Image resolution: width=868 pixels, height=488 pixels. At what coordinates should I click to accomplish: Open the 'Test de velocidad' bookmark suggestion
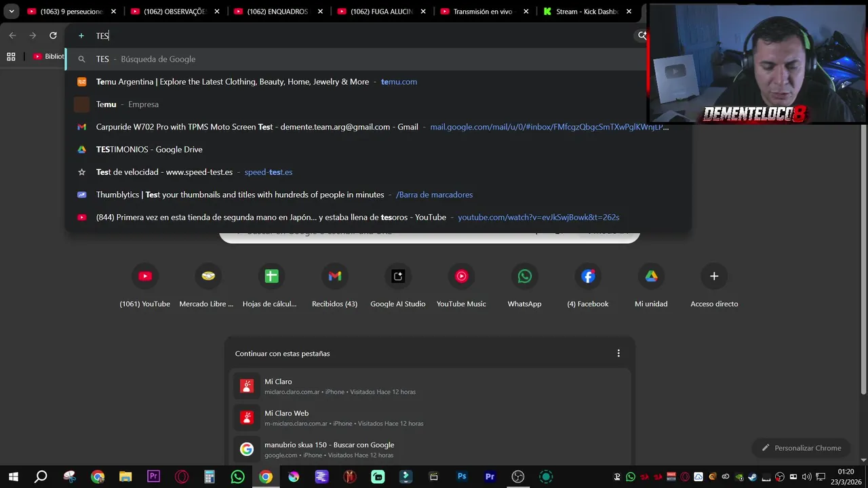pos(378,172)
